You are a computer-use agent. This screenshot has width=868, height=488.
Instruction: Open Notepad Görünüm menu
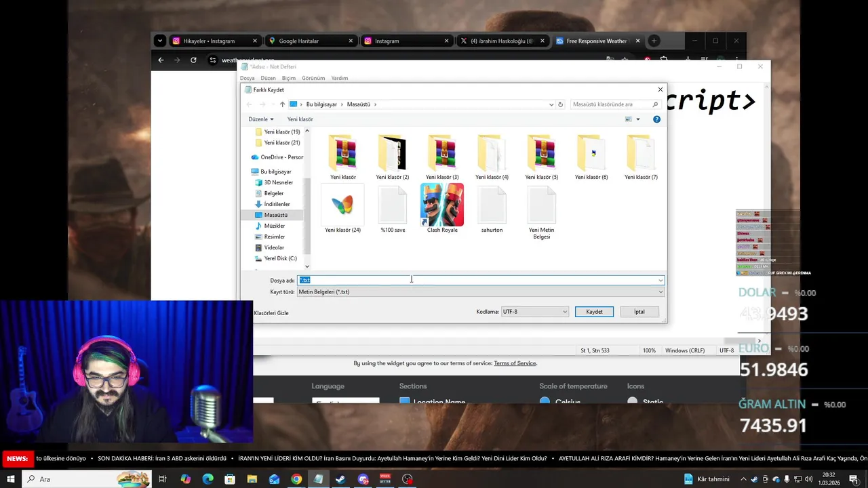click(313, 78)
